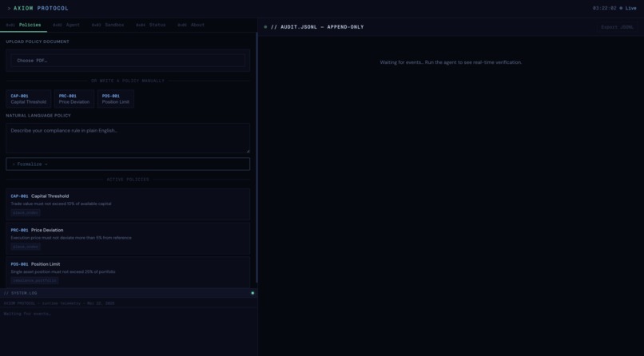Click the left panel vertical scrollbar
Screen dimensions: 644x356
click(256, 158)
